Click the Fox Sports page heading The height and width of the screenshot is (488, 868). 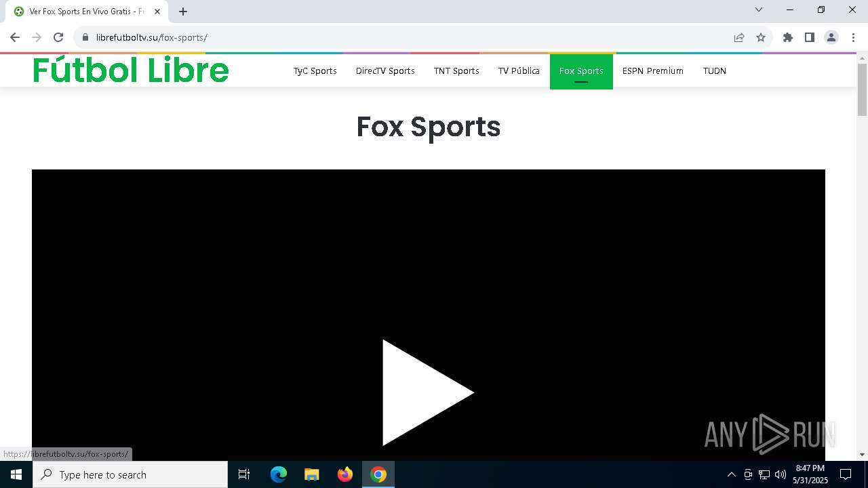(429, 127)
